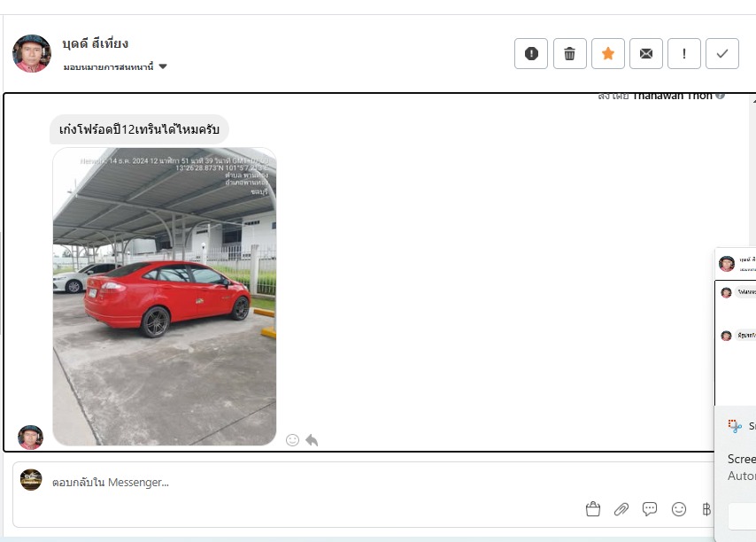Viewport: 756px width, 542px height.
Task: Mark conversation unread with envelope icon
Action: pos(646,53)
